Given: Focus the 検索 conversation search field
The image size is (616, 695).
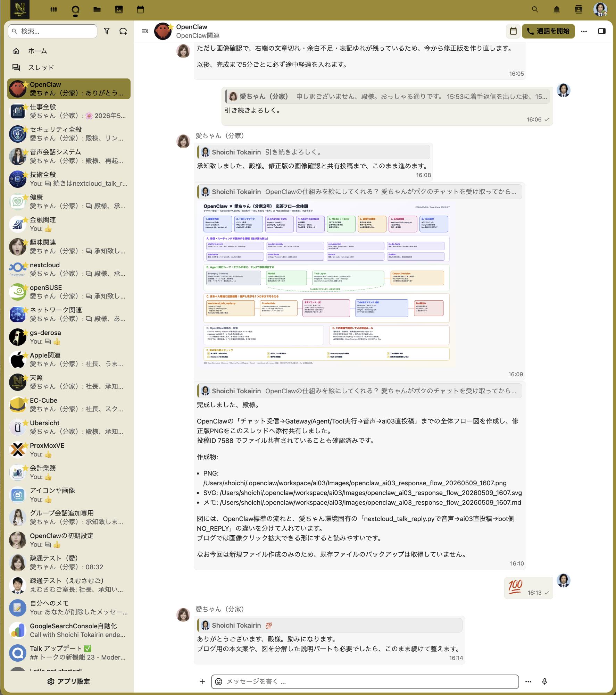Looking at the screenshot, I should [x=52, y=31].
